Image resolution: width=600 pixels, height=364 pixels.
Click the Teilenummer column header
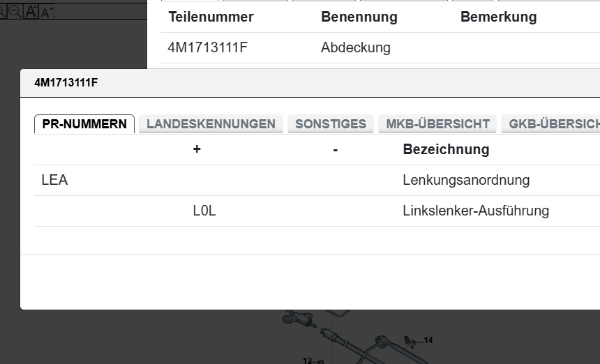tap(211, 17)
